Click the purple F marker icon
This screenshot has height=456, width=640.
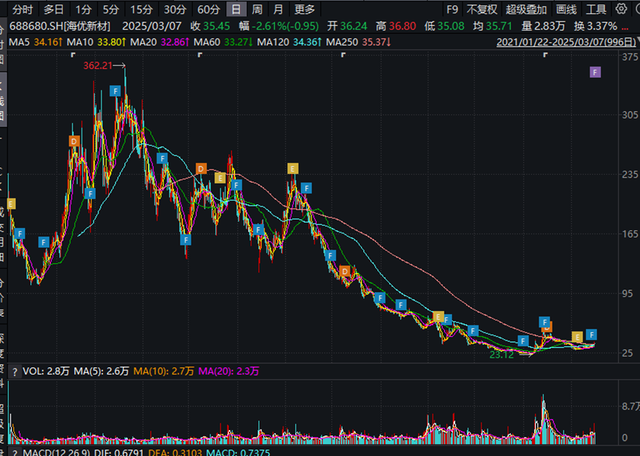[x=595, y=73]
